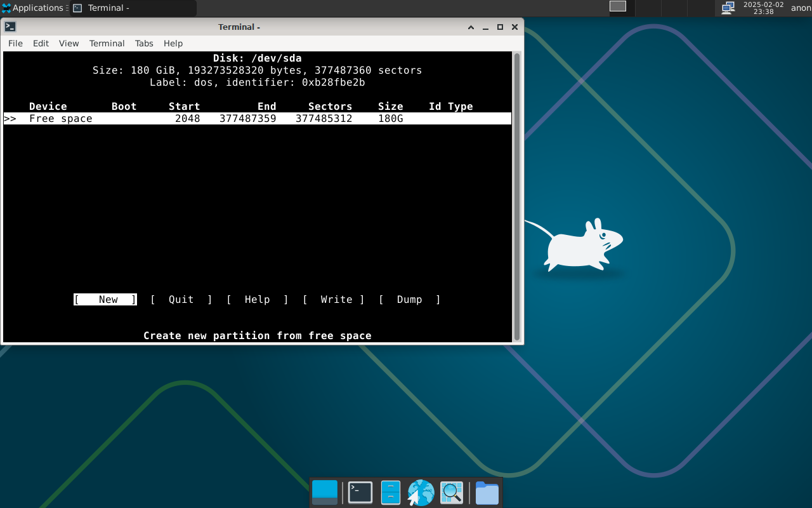The image size is (812, 508).
Task: Click the Free space partition row
Action: coord(258,119)
